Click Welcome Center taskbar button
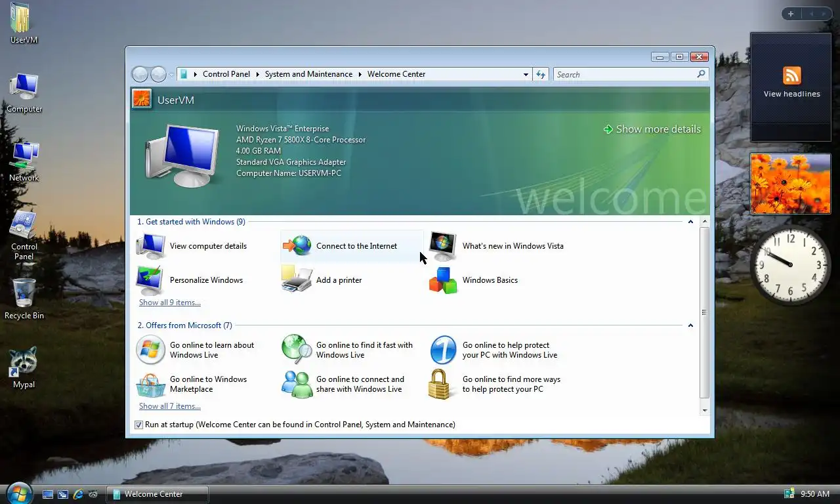Viewport: 840px width, 504px height. pos(157,494)
